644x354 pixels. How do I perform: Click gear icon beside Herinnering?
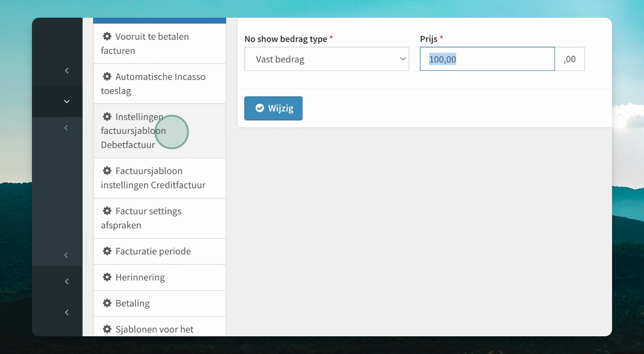107,277
